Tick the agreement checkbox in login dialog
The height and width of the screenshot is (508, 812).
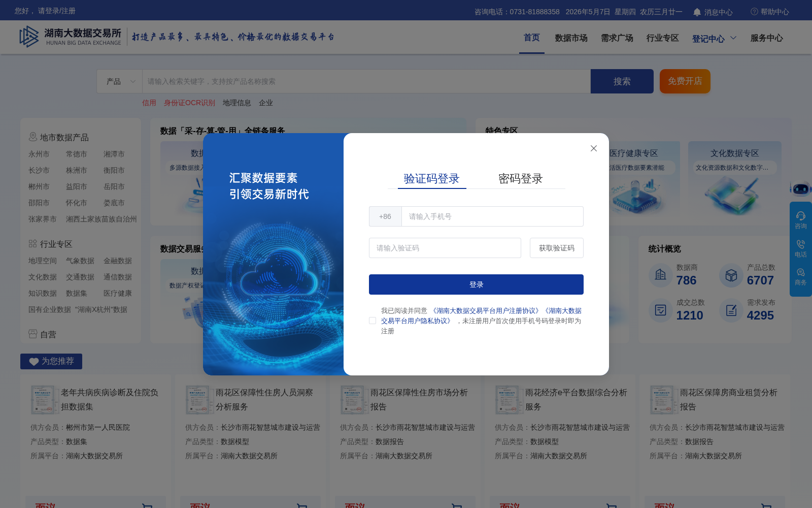coord(373,321)
